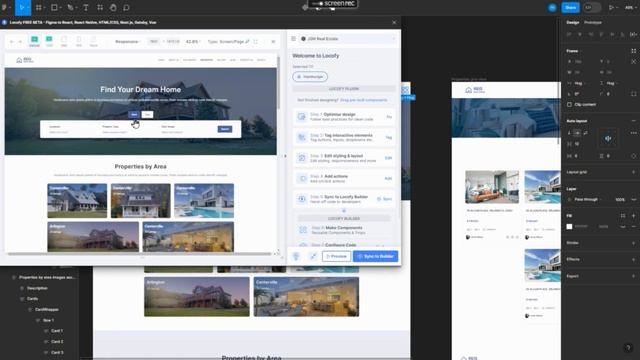
Task: Open the JGM Real Estate project dropdown
Action: (348, 39)
